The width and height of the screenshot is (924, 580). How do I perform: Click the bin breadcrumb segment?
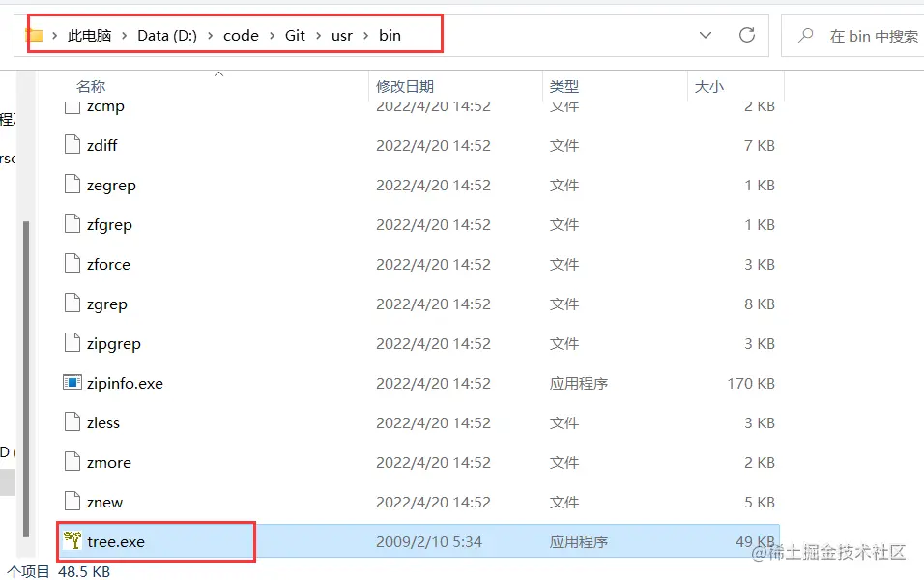click(390, 36)
